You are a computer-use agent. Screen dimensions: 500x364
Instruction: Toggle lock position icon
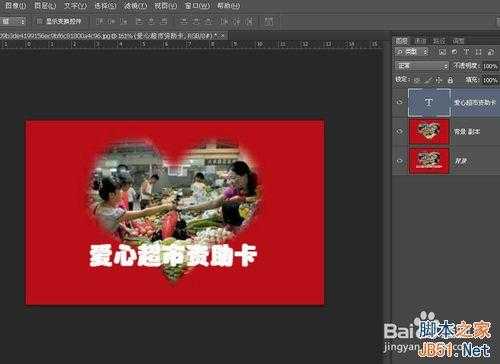click(x=439, y=80)
